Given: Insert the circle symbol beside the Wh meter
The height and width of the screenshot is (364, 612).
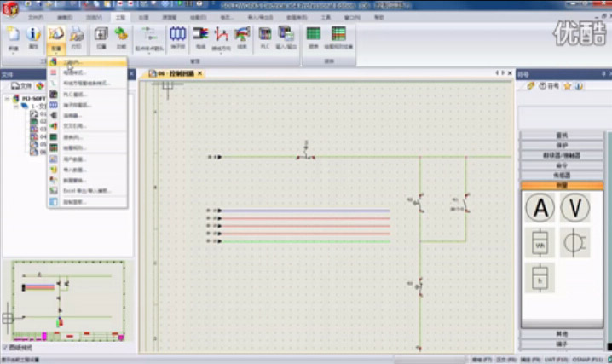Looking at the screenshot, I should pos(574,243).
